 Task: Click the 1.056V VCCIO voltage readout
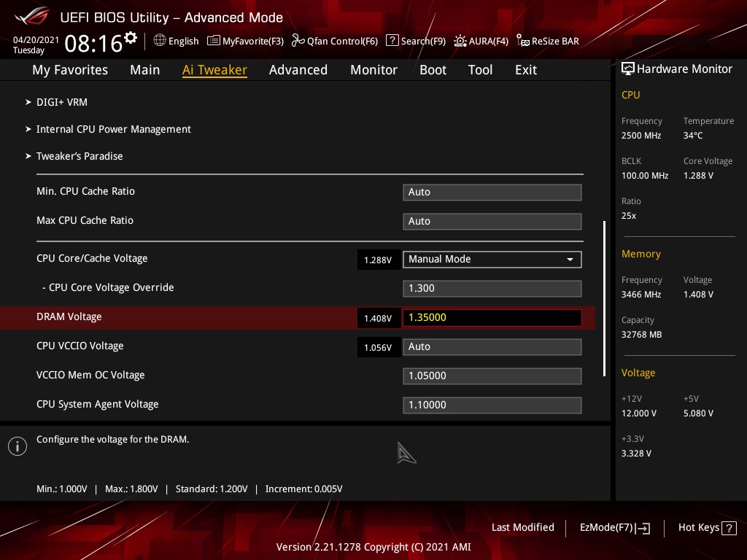click(379, 347)
